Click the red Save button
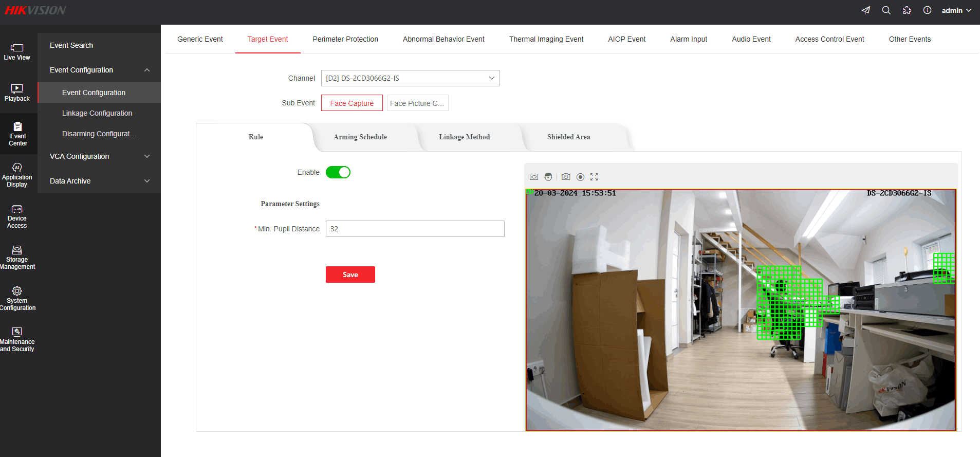 coord(350,275)
